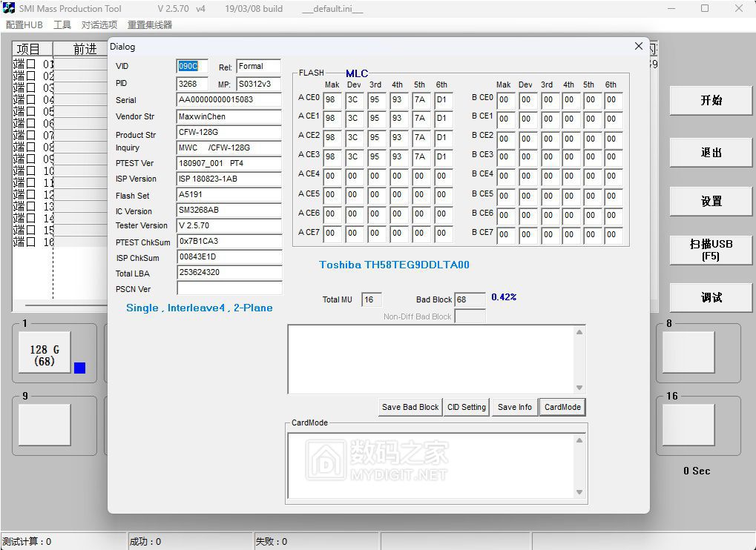Select the 128 G port 1 slot
Image resolution: width=756 pixels, height=550 pixels.
point(45,355)
